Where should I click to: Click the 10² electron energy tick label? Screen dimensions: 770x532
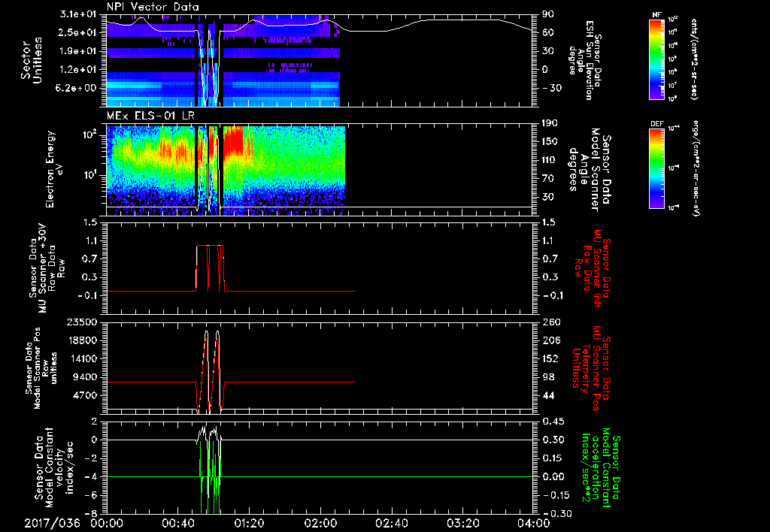pos(90,135)
